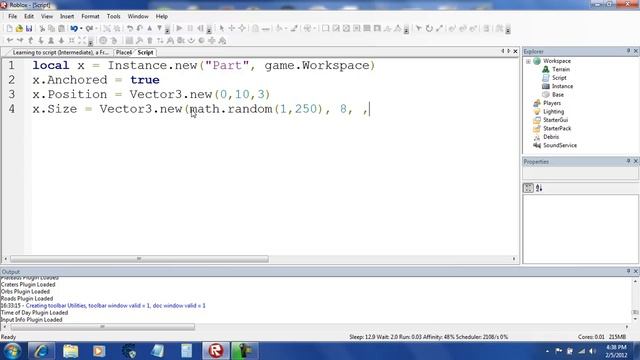Click the Paste clipboard icon
Viewport: 640px width, 360px height.
point(61,29)
